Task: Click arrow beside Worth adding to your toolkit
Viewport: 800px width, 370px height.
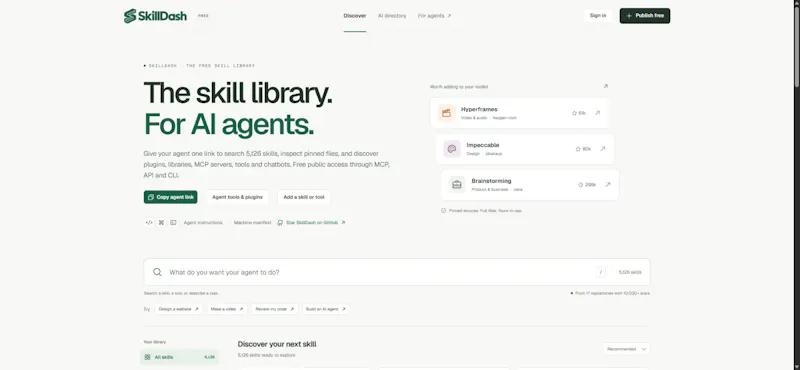Action: 606,86
